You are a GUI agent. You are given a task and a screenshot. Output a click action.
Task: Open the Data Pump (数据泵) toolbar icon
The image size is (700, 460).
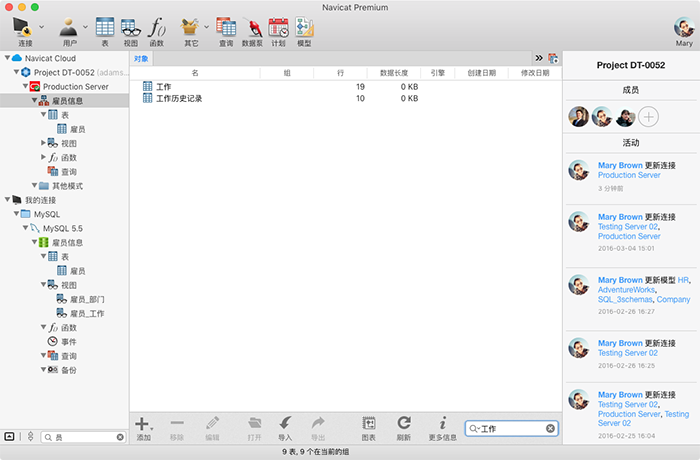[252, 27]
